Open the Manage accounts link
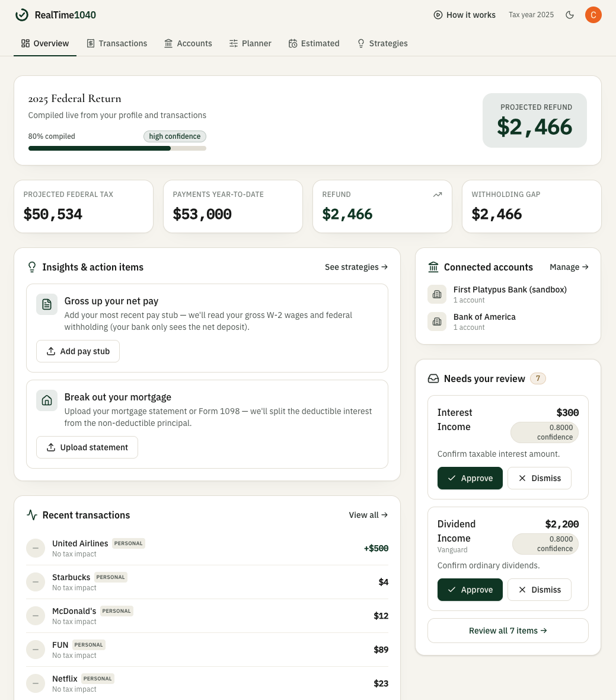 tap(569, 267)
